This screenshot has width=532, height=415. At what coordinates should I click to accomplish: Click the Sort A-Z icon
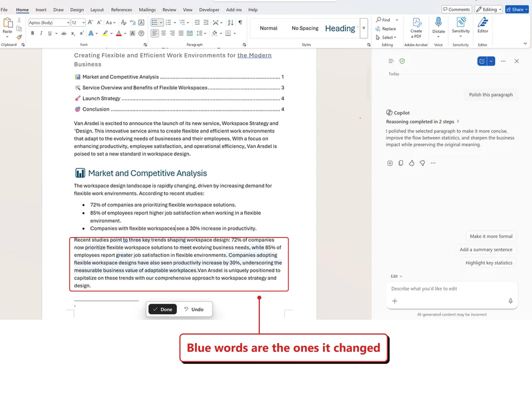tap(230, 22)
